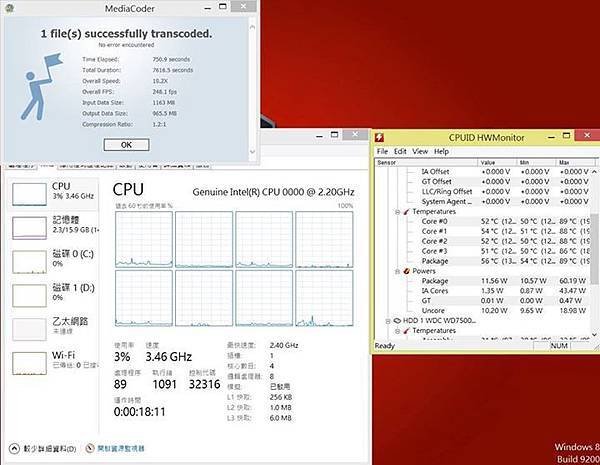This screenshot has height=465, width=600.
Task: Select 磁碟 0 (C:) in the sidebar
Action: click(x=53, y=261)
